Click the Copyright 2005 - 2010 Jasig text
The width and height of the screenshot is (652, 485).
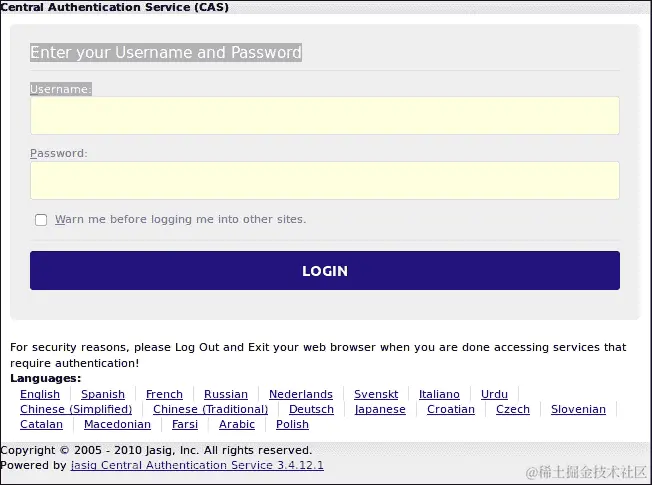156,450
